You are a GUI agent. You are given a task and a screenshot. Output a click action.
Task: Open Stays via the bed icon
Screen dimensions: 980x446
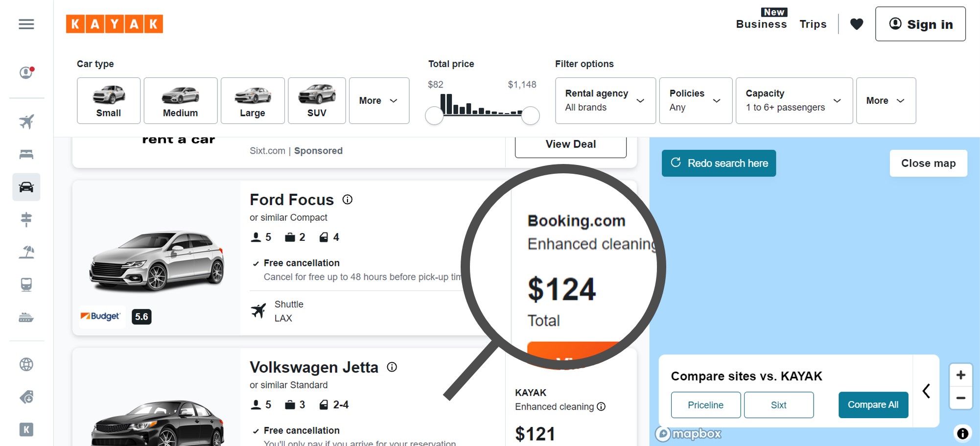tap(26, 154)
